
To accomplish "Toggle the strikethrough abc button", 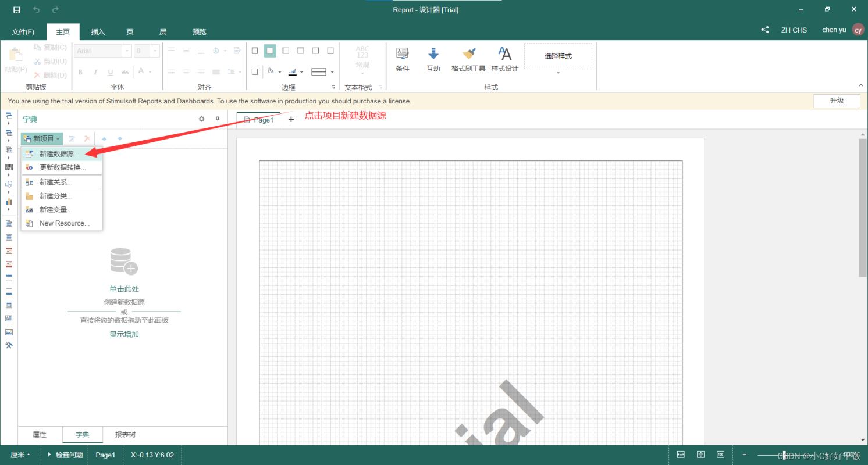I will pyautogui.click(x=125, y=72).
